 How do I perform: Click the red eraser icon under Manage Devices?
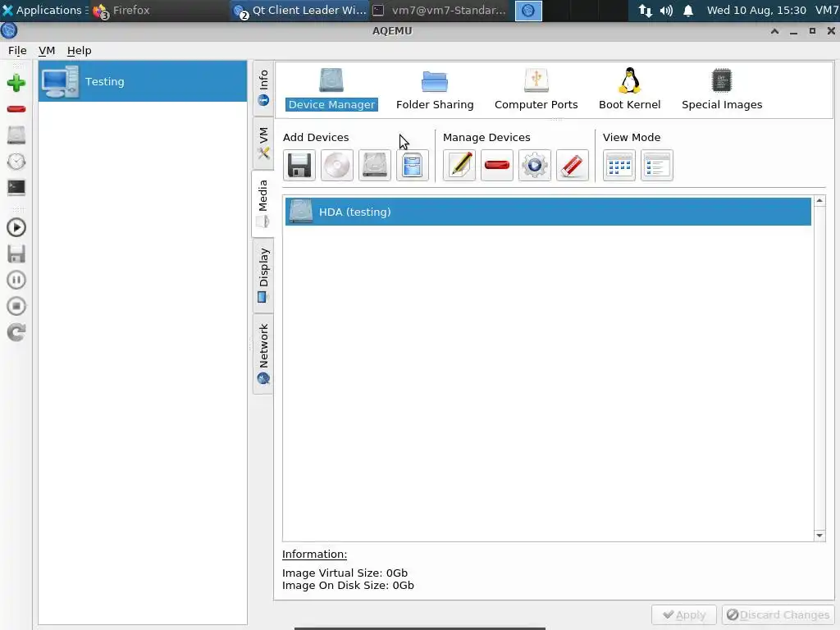[x=572, y=165]
